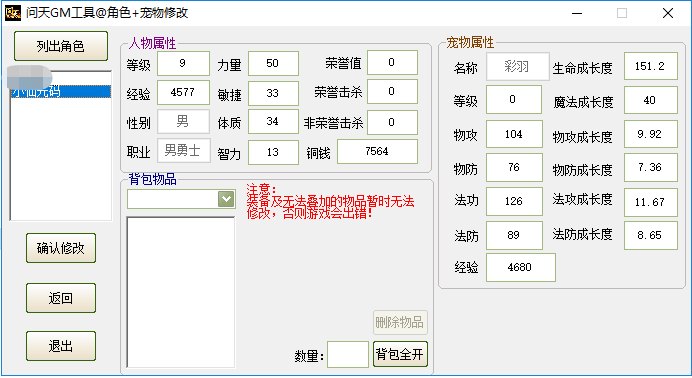
Task: Edit the pet 物攻 field showing 104
Action: (x=514, y=134)
